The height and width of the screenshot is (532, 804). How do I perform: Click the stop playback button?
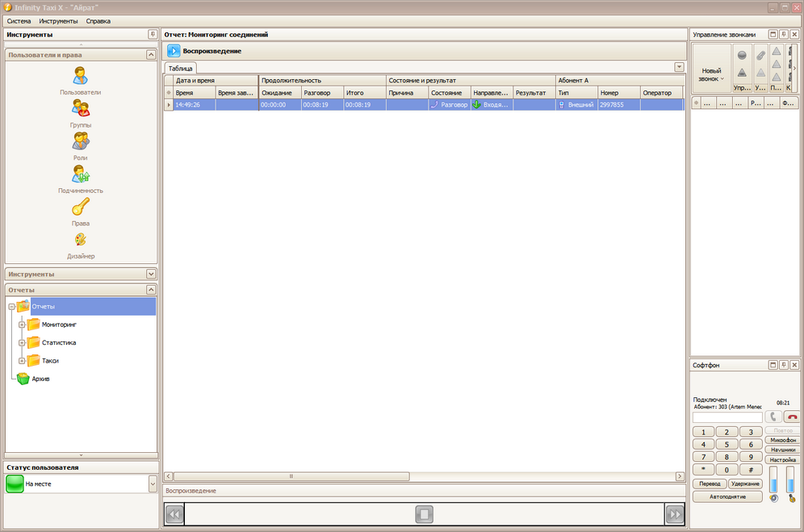pyautogui.click(x=424, y=514)
